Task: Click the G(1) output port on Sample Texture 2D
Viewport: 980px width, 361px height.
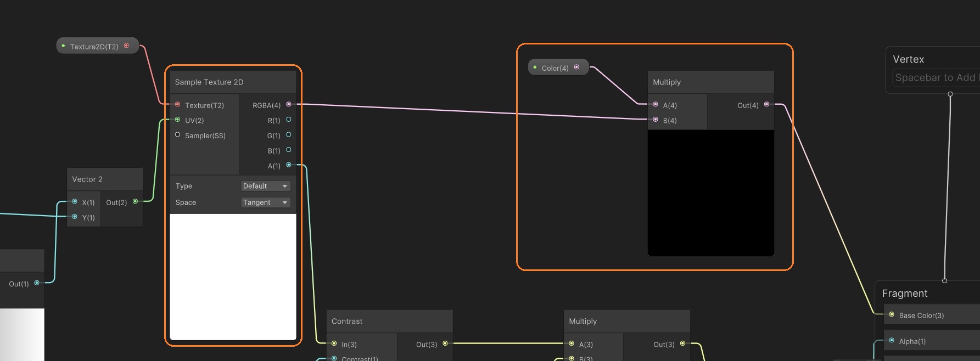Action: coord(289,135)
